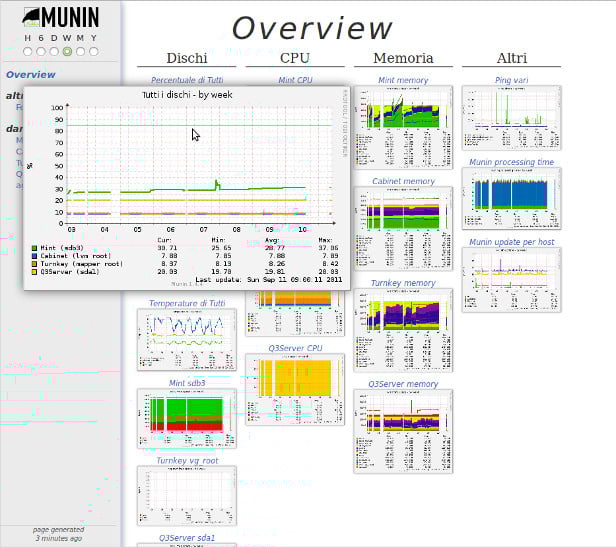Click the Munin logo
This screenshot has width=616, height=548.
60,18
